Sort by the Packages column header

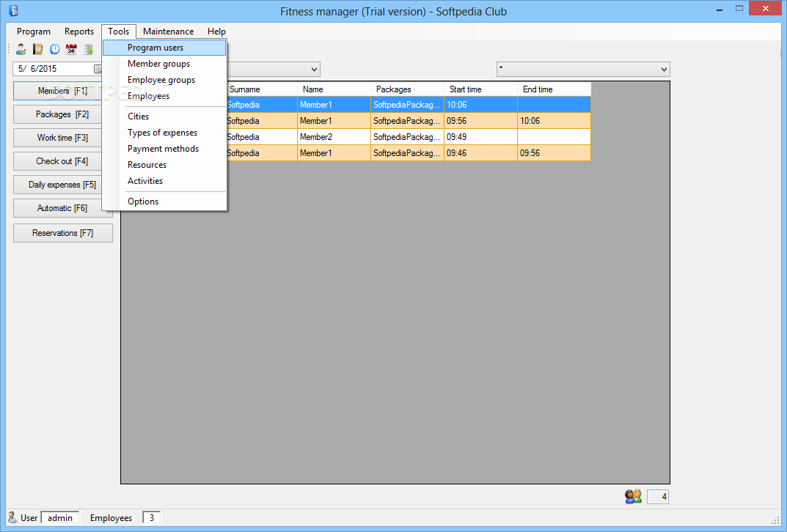407,89
